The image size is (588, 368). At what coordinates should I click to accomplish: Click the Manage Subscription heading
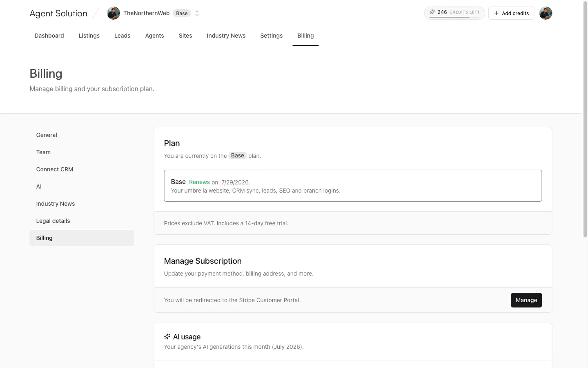tap(203, 261)
